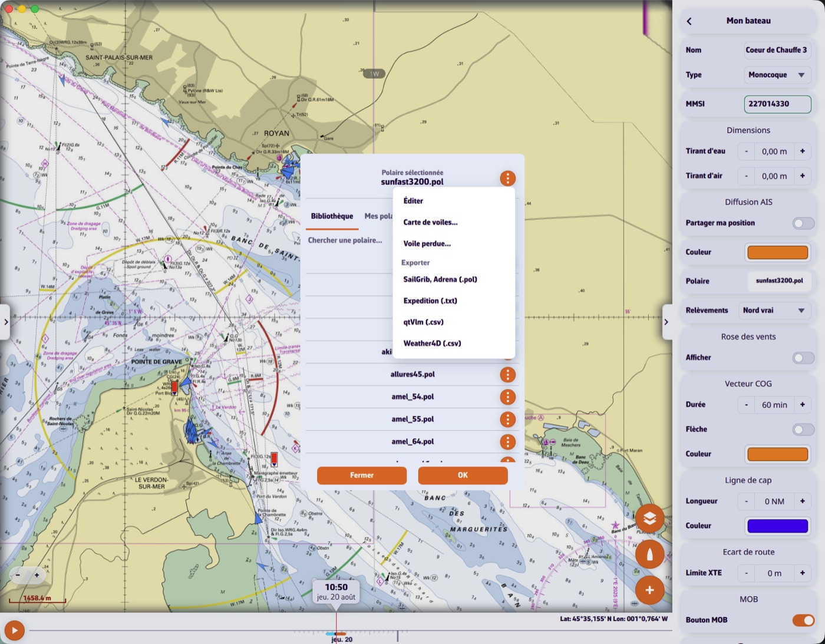Viewport: 825px width, 644px height.
Task: Go back from Mon bateau panel
Action: click(x=689, y=21)
